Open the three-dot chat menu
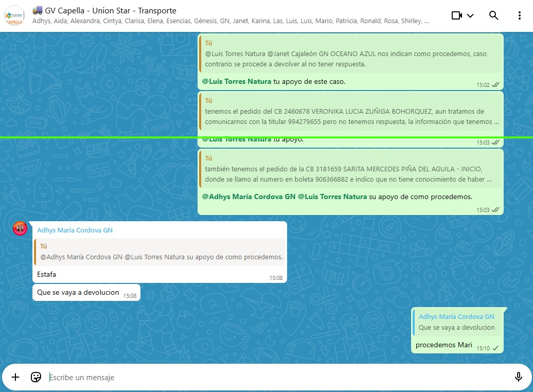533x392 pixels. 519,15
